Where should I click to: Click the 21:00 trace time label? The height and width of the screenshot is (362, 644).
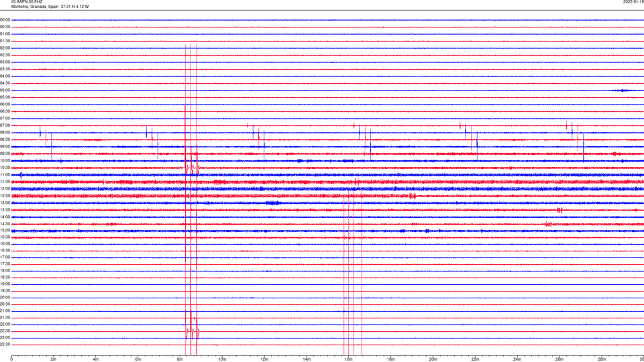pos(5,311)
